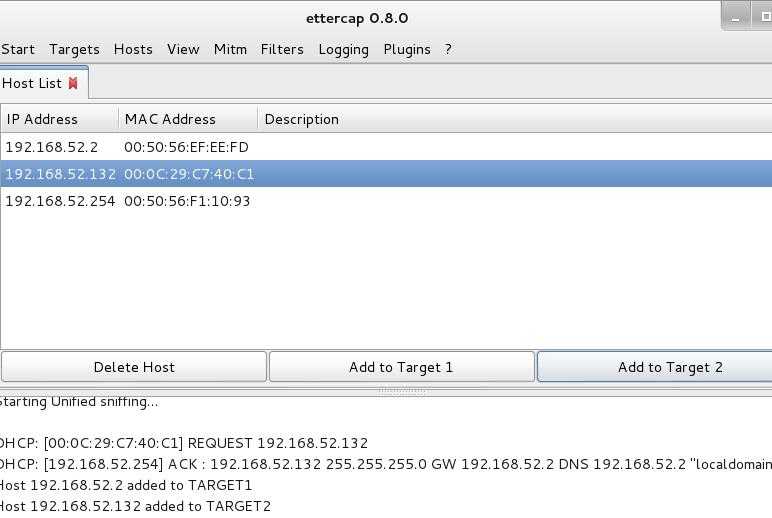Screen dimensions: 772x518
Task: Open the Hosts menu
Action: (x=133, y=49)
